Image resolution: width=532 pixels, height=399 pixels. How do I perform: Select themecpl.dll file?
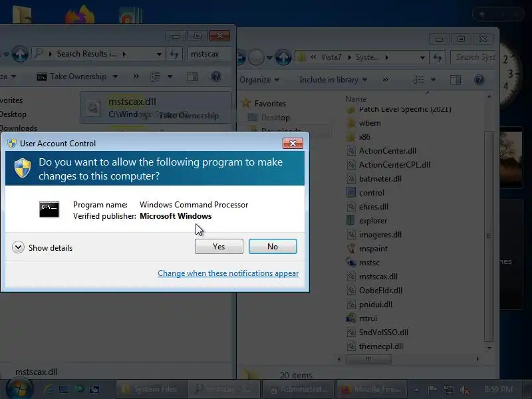380,346
